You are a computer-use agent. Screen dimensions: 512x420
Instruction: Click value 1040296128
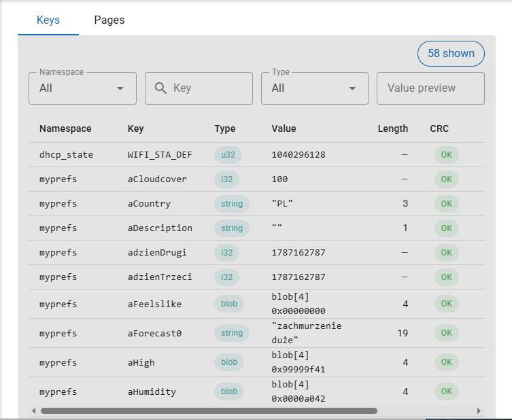(298, 155)
